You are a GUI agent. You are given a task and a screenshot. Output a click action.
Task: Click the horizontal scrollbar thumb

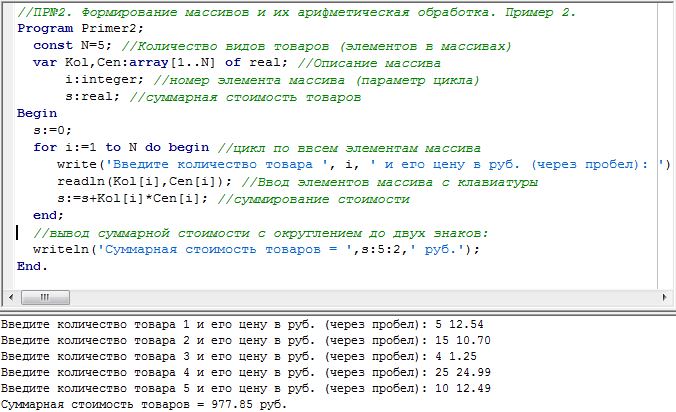(x=46, y=298)
